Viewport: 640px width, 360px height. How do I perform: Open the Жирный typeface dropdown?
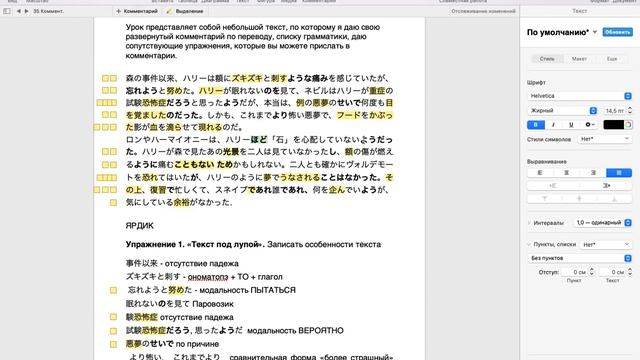(562, 111)
